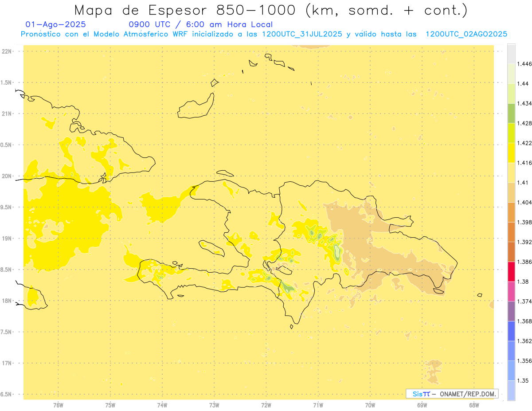This screenshot has width=532, height=411.
Task: Click the 72W longitude label
Action: point(266,405)
